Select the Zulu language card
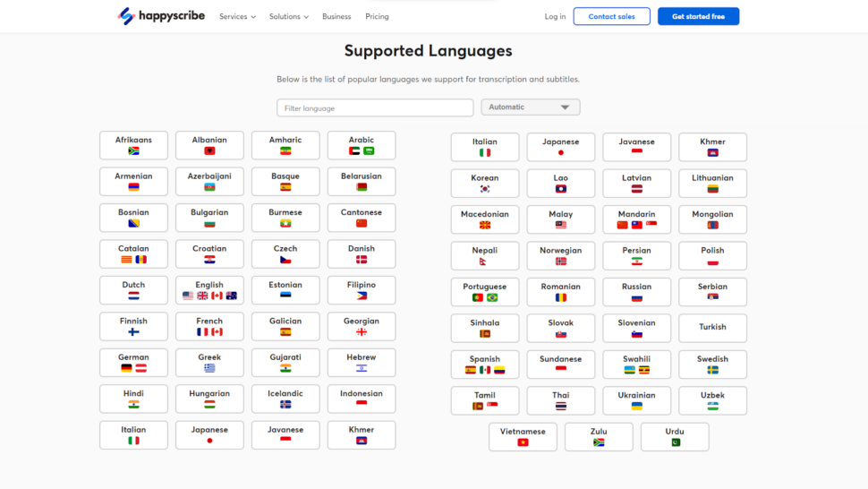This screenshot has height=489, width=868. (599, 437)
